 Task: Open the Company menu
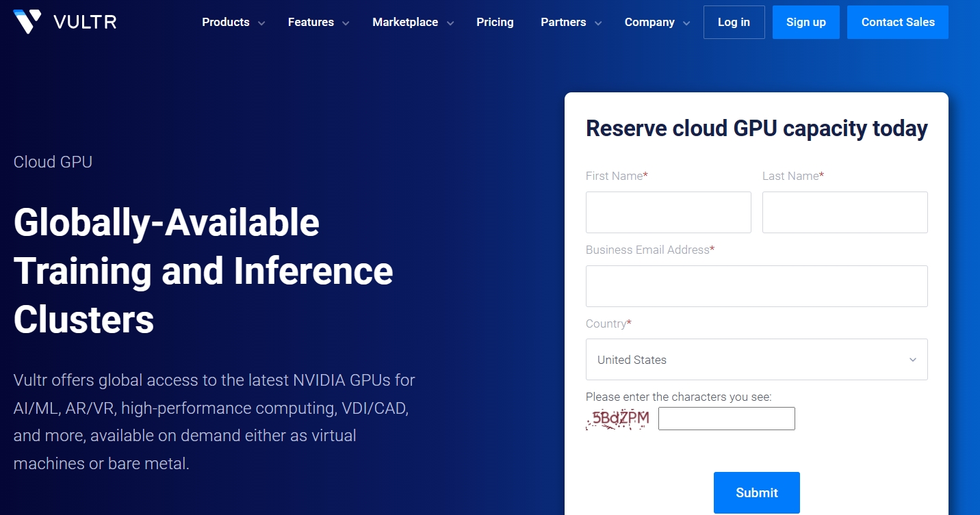tap(649, 22)
